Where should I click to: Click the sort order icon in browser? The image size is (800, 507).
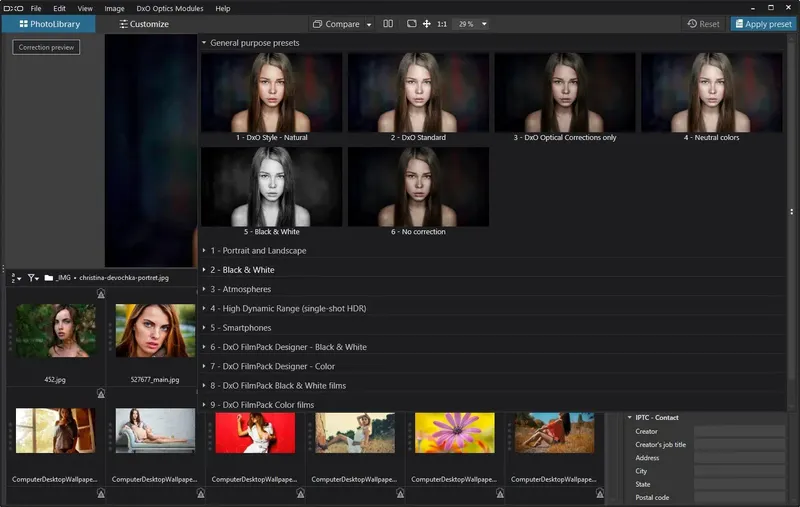tap(16, 277)
